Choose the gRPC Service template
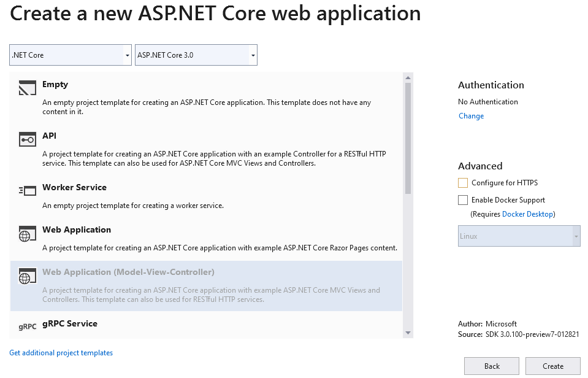 coord(69,323)
